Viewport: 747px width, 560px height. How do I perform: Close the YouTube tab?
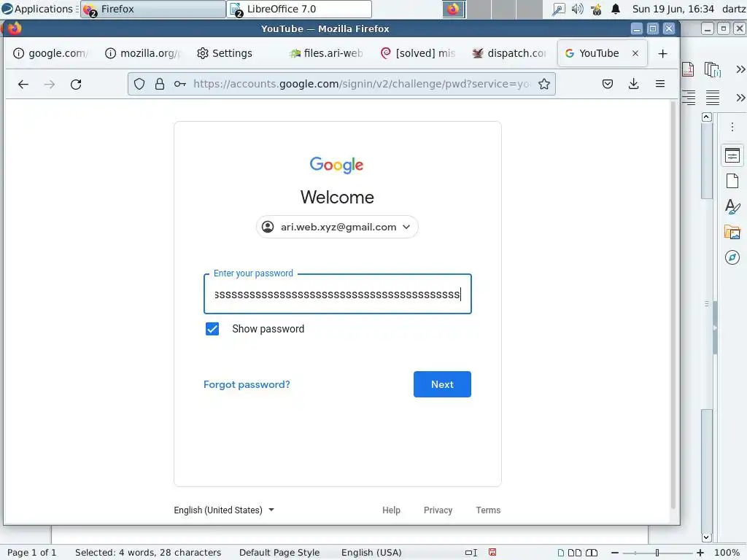pos(635,53)
